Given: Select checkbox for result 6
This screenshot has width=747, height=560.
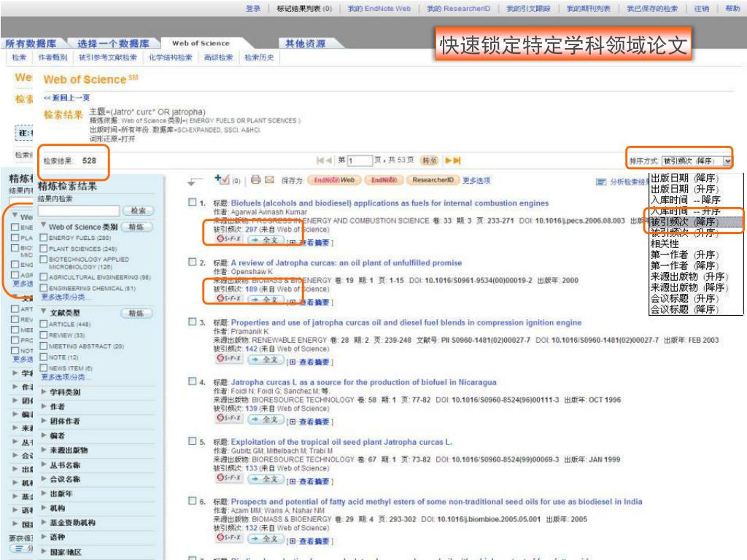Looking at the screenshot, I should point(192,501).
